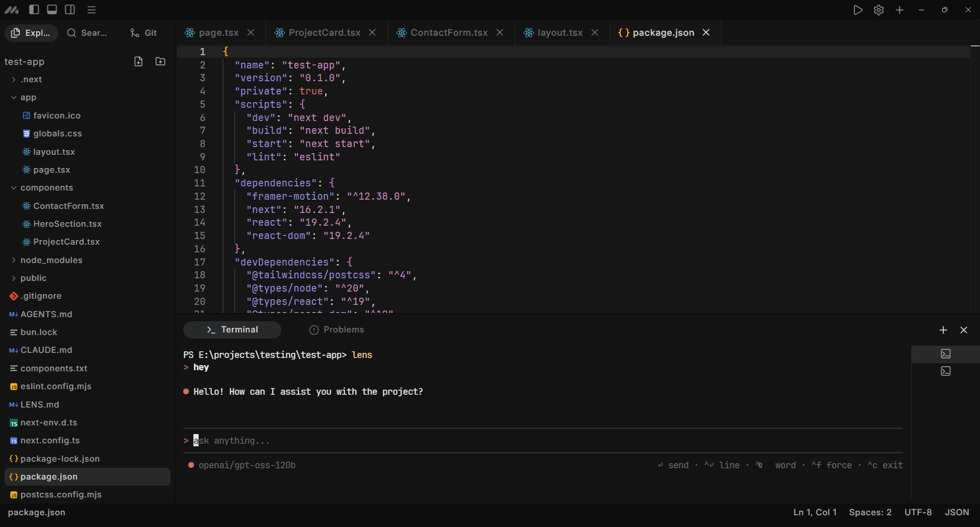Click the Run play icon in title bar
Screen dimensions: 980x527
point(857,10)
